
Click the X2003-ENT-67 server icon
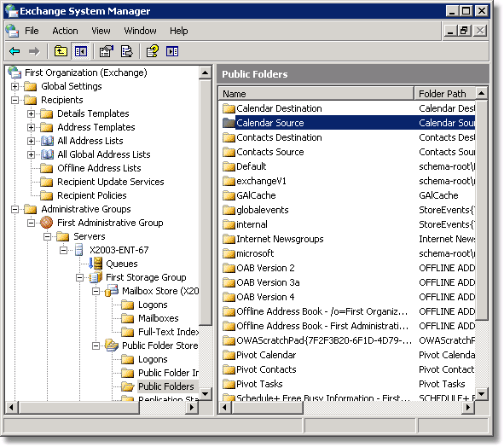(78, 250)
